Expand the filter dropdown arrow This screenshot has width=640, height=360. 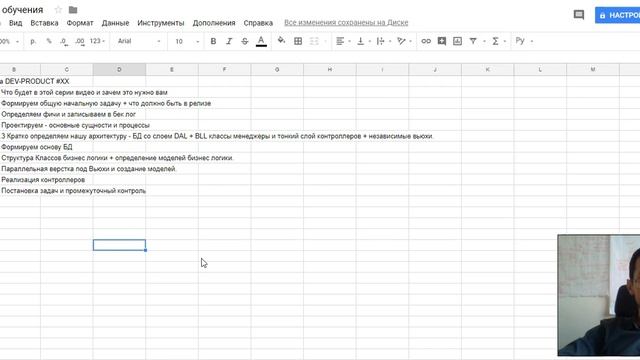[484, 41]
